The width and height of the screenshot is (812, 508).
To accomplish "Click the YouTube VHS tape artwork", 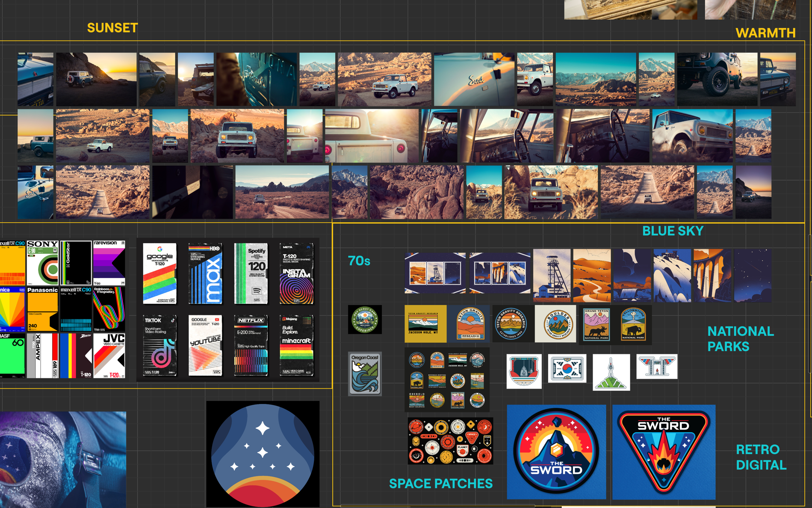I will click(x=205, y=345).
